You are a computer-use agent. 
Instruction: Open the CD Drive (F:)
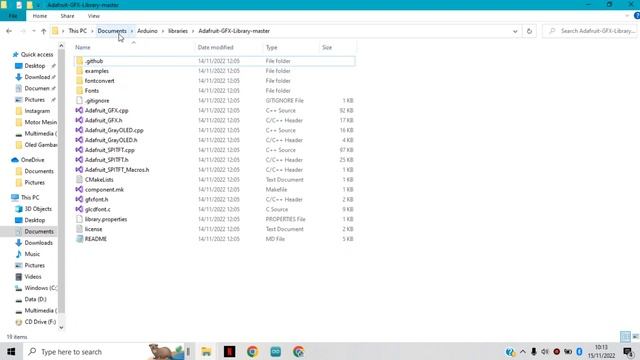pos(40,322)
